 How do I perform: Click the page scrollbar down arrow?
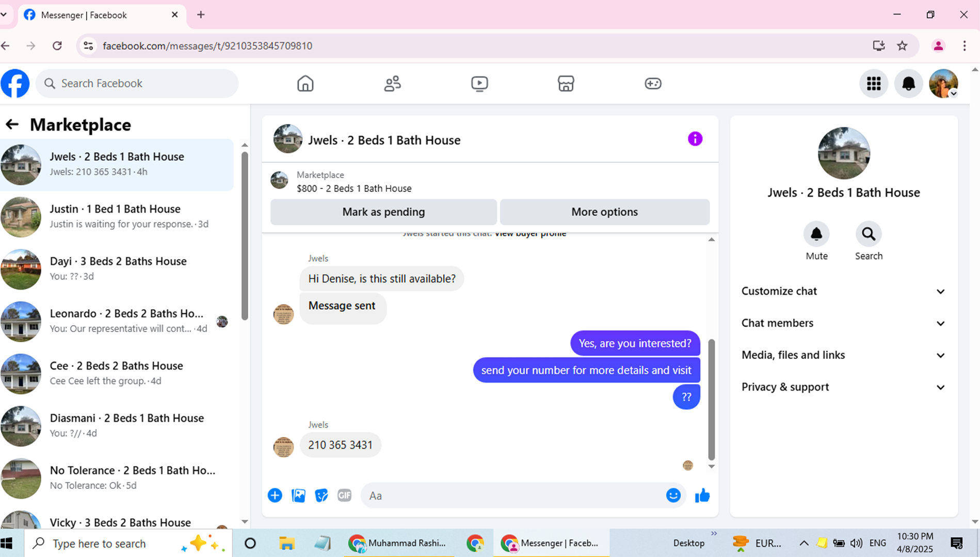point(975,522)
